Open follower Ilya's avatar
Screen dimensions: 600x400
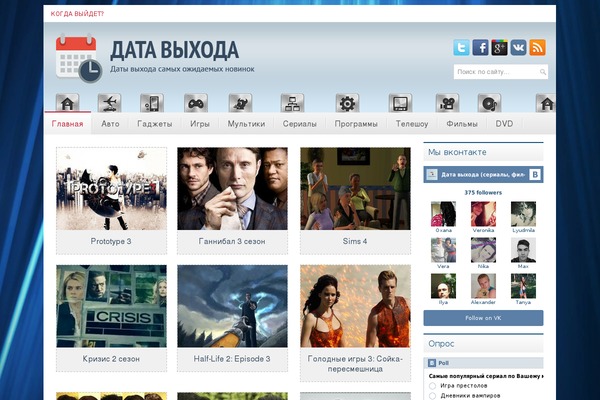[443, 286]
